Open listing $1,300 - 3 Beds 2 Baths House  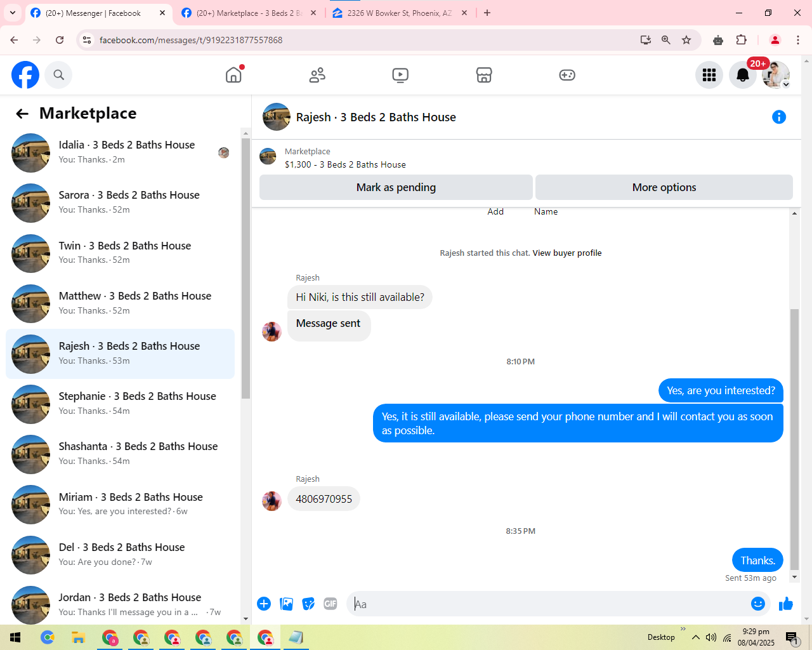click(345, 164)
